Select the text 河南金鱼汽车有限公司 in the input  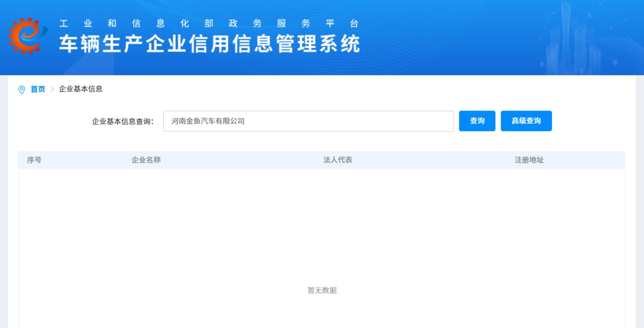pyautogui.click(x=207, y=121)
